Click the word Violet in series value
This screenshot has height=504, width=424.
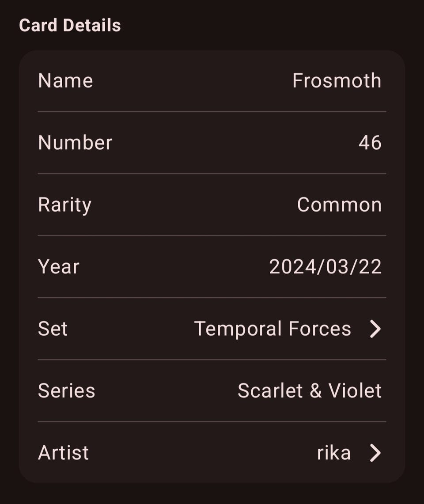(355, 391)
